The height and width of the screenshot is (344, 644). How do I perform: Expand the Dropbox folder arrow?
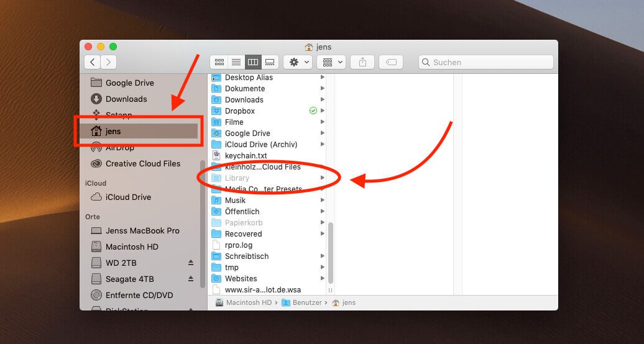point(323,111)
